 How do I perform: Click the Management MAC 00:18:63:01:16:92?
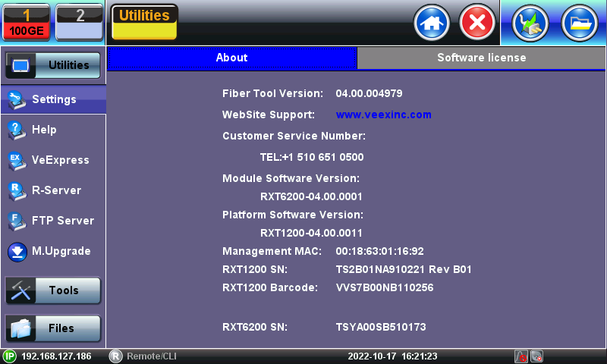[x=379, y=251]
